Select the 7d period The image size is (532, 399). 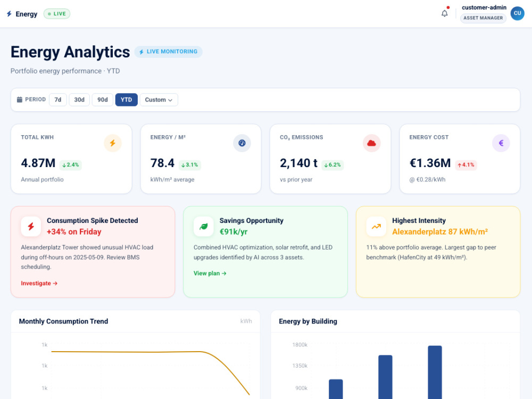pyautogui.click(x=58, y=100)
